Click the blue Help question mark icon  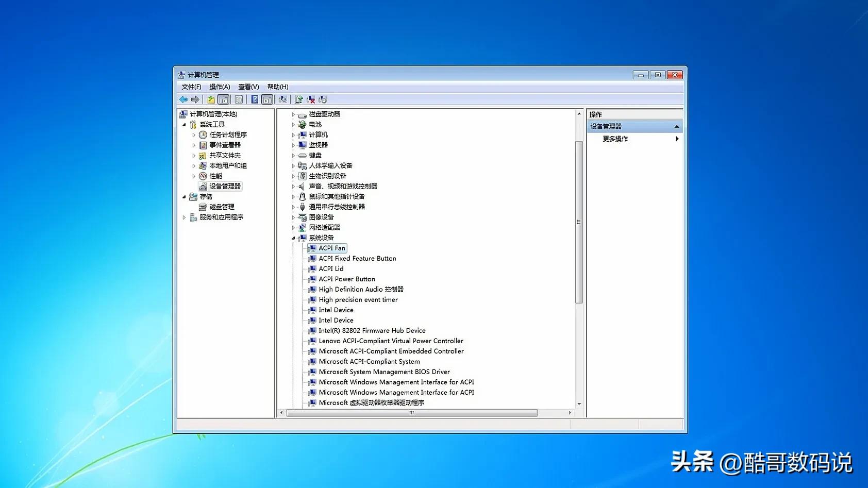coord(255,99)
